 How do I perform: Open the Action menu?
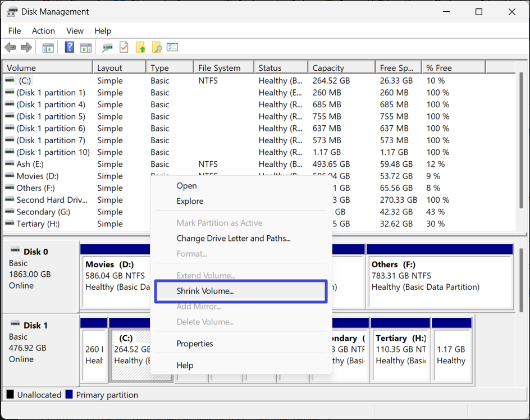(x=43, y=31)
